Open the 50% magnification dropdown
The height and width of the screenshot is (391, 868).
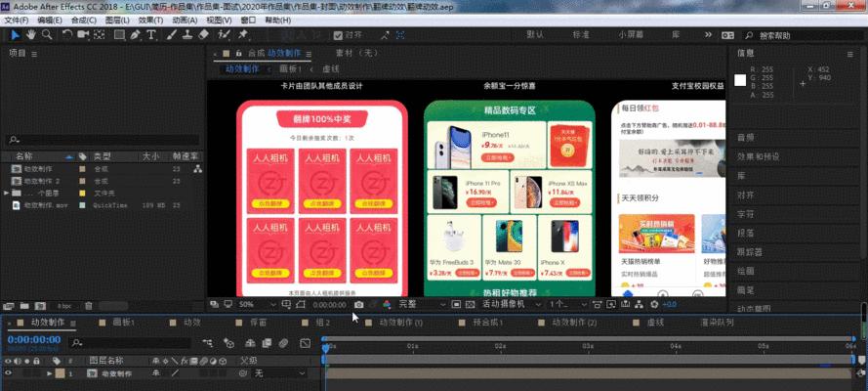pyautogui.click(x=258, y=305)
